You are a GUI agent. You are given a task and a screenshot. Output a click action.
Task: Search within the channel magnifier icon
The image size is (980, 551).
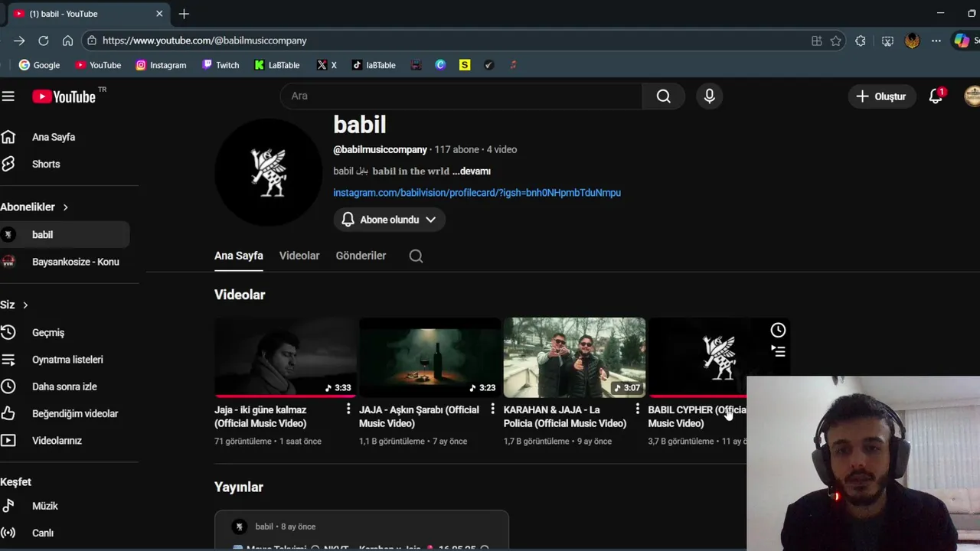[x=416, y=256]
